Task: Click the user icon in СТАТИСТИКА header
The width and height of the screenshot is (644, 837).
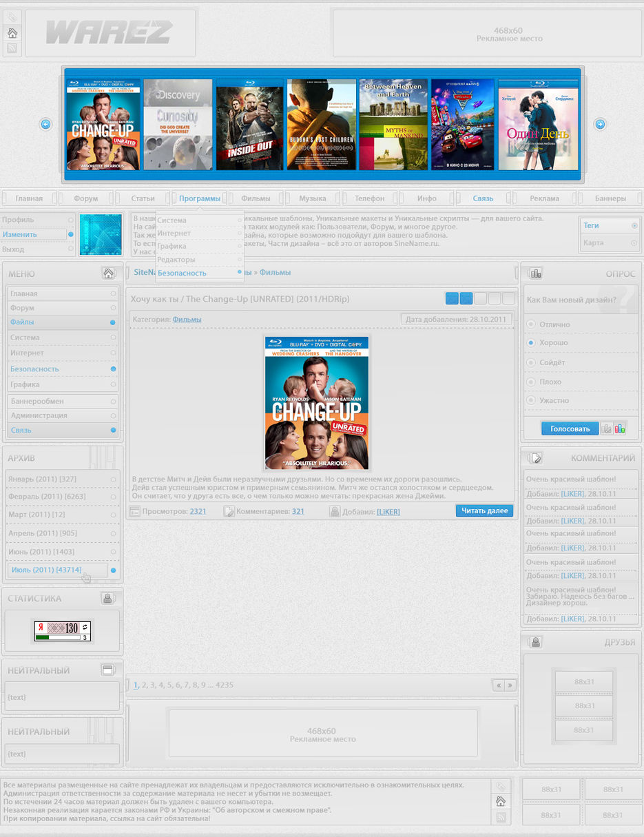Action: [x=107, y=598]
